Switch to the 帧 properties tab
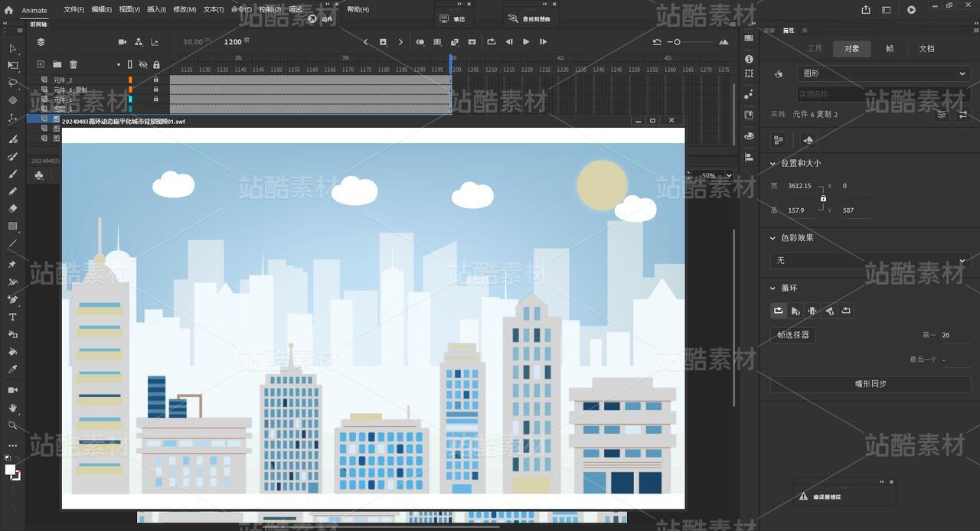The height and width of the screenshot is (531, 980). (x=889, y=48)
